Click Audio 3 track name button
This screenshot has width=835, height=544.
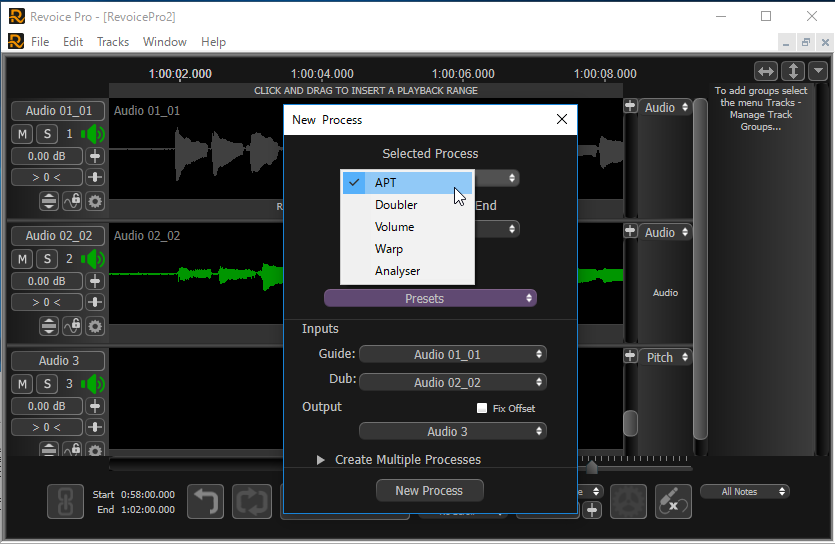(x=58, y=361)
